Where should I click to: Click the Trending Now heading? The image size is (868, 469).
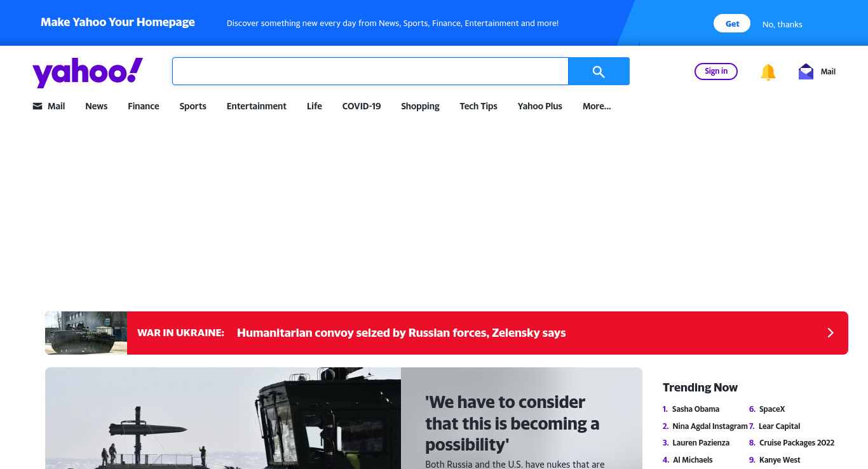(x=700, y=388)
